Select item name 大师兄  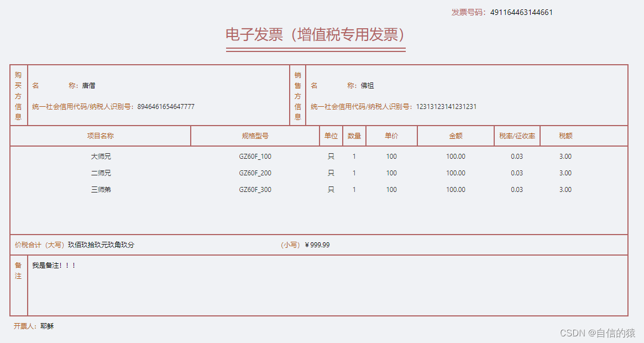click(101, 156)
